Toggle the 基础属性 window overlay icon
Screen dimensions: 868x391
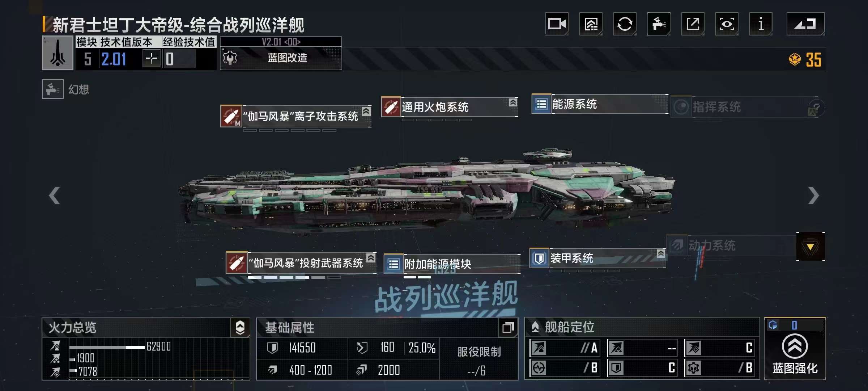pos(508,328)
